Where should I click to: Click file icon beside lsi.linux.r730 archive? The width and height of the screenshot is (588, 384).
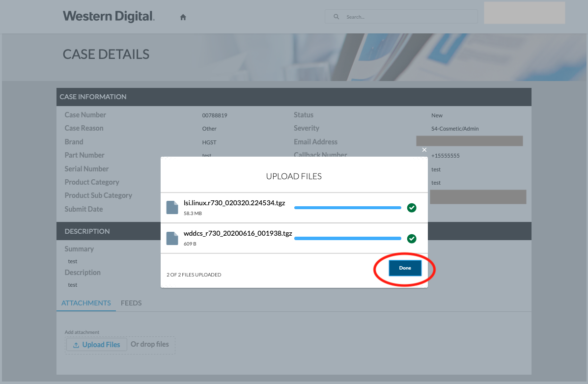[172, 207]
